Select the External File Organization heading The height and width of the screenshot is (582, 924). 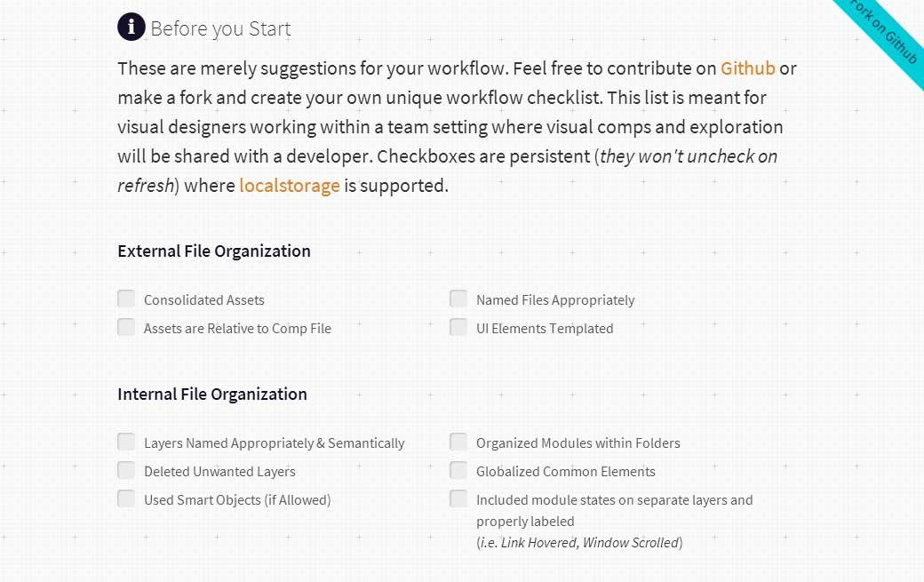[213, 251]
